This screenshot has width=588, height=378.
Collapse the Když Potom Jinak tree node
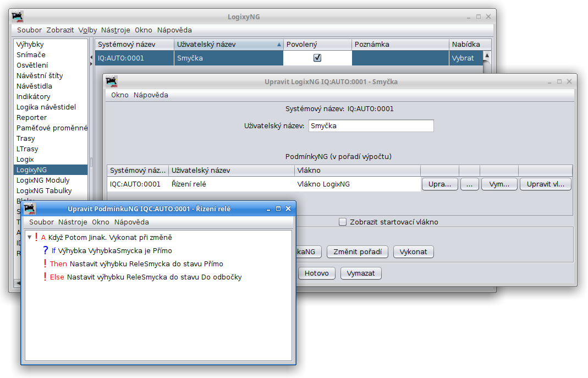(29, 238)
